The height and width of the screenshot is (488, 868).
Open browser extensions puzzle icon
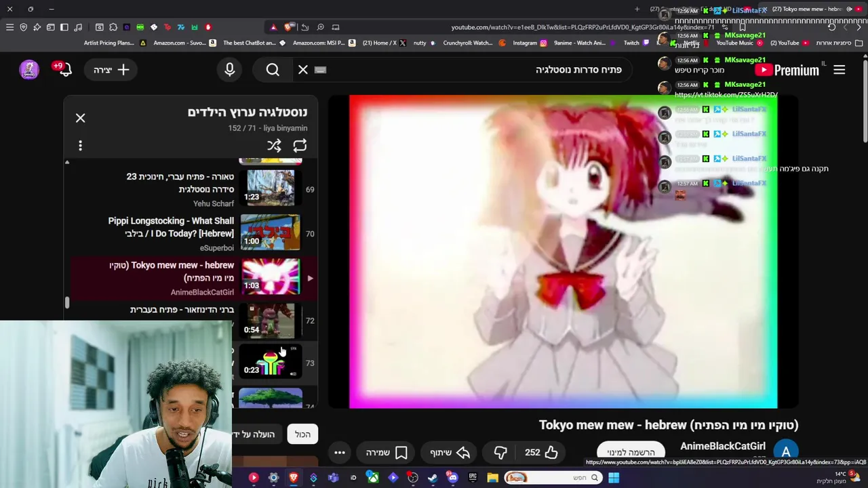(x=113, y=27)
